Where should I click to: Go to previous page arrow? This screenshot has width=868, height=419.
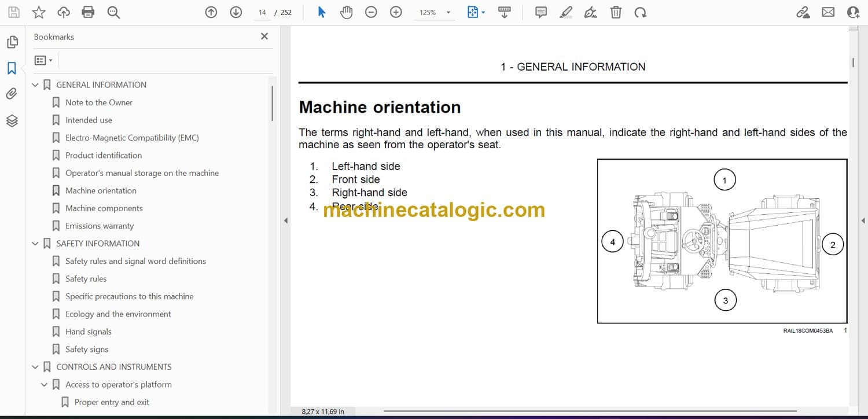[211, 12]
